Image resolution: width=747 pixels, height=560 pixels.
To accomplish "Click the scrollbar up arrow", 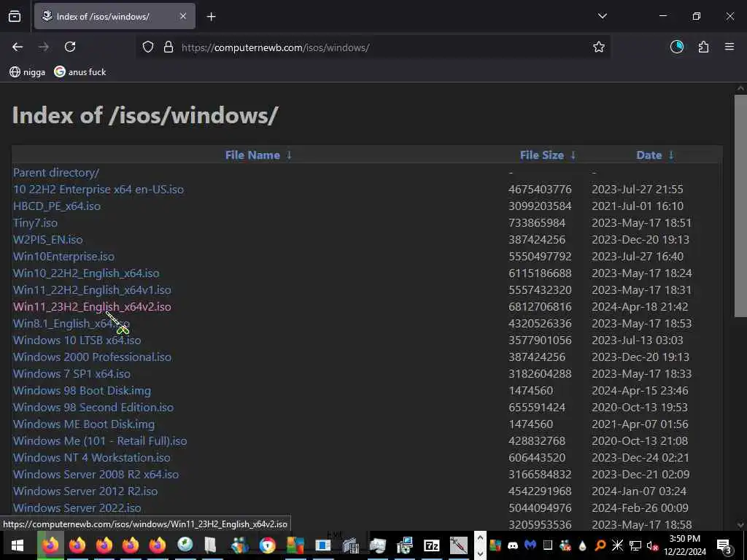I will [x=740, y=88].
